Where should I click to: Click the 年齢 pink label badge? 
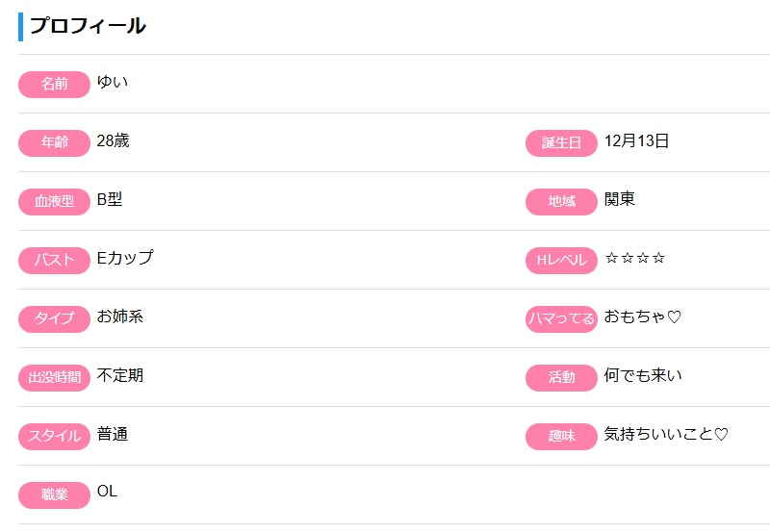54,143
